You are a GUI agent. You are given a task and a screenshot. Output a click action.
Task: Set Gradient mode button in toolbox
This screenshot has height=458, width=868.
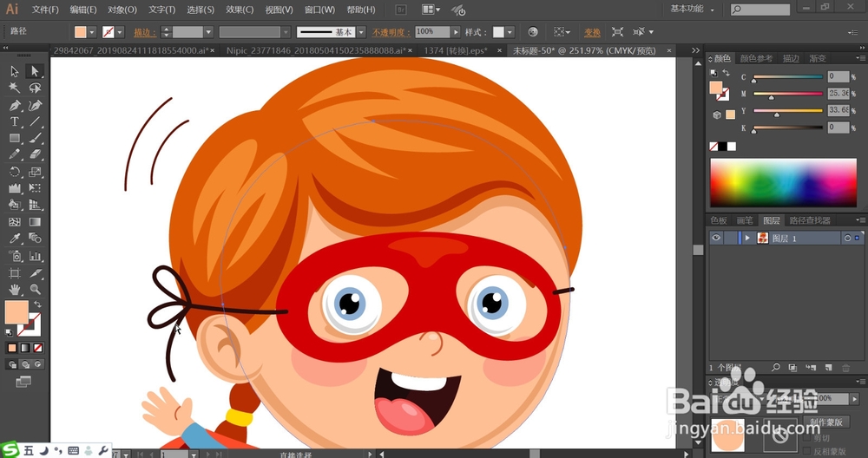(25, 348)
